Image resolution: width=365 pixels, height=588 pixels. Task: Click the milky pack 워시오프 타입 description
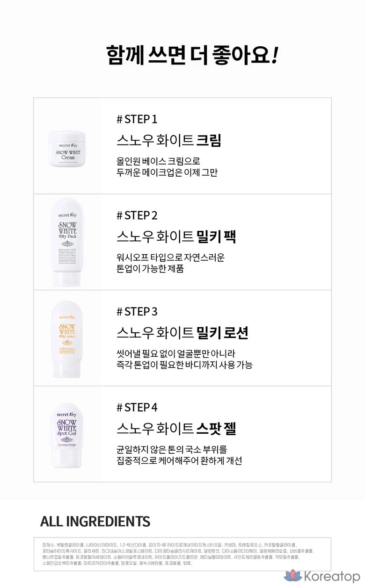pos(170,263)
